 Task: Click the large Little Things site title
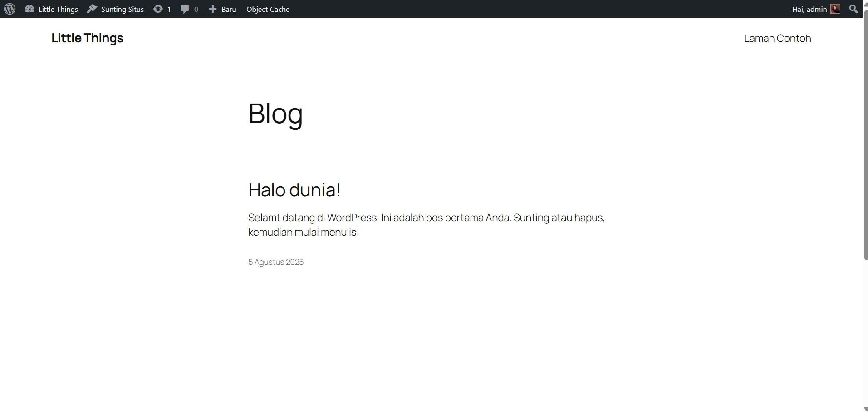coord(87,38)
